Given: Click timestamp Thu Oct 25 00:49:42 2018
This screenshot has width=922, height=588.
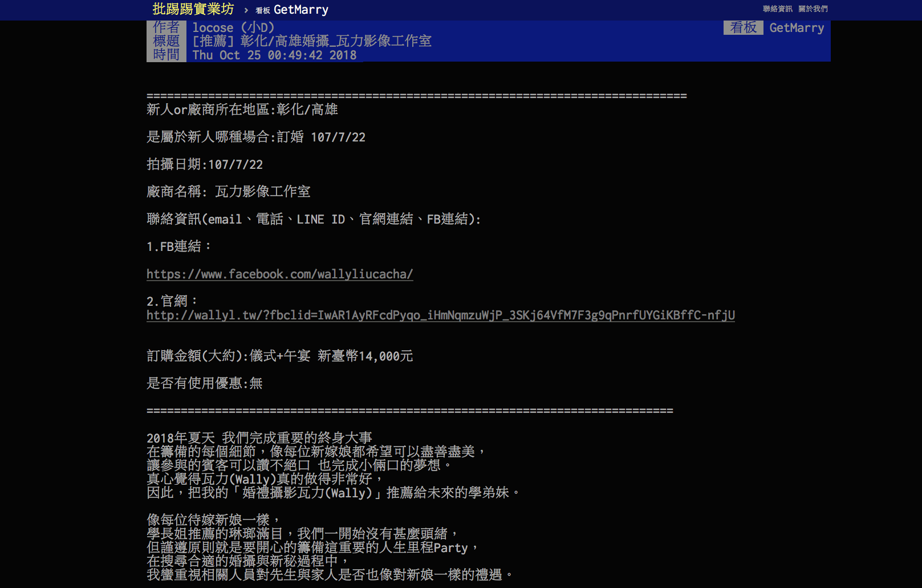Looking at the screenshot, I should pos(274,55).
